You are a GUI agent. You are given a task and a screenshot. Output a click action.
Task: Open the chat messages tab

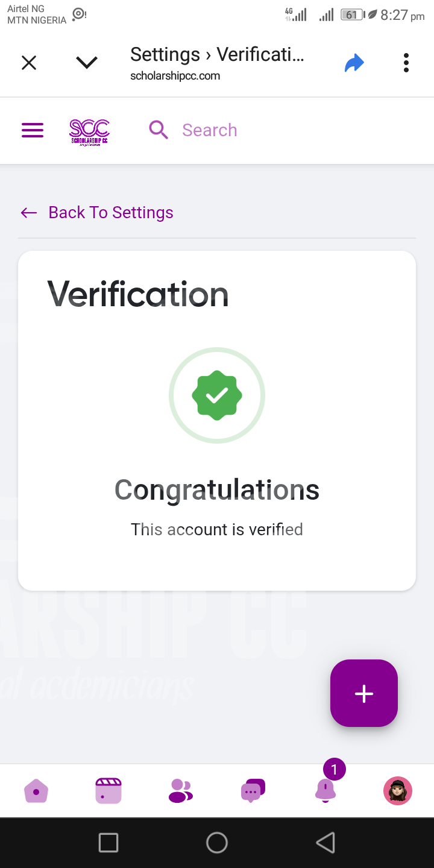tap(253, 791)
